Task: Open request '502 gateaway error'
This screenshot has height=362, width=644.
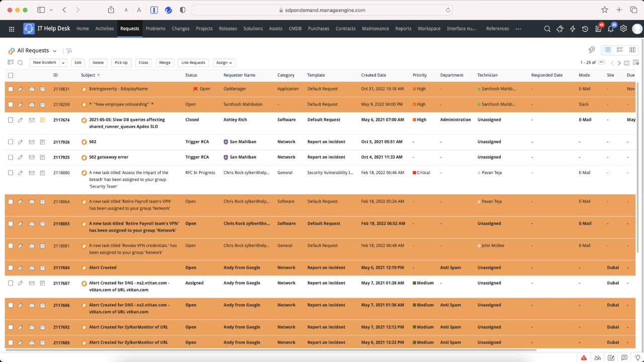Action: [109, 157]
